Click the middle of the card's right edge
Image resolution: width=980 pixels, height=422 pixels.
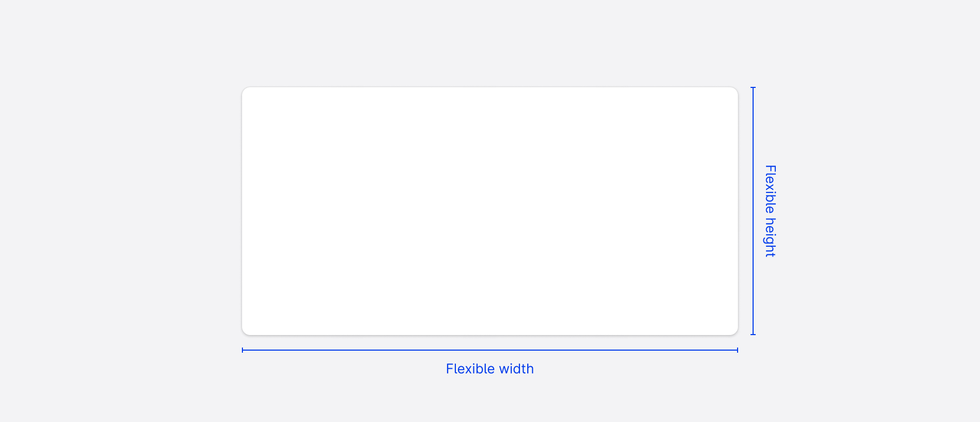point(738,211)
